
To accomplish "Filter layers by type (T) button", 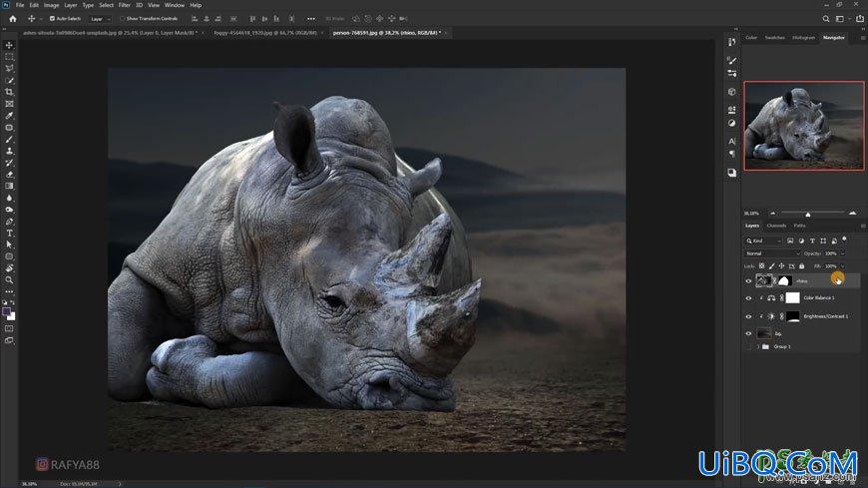I will click(812, 241).
